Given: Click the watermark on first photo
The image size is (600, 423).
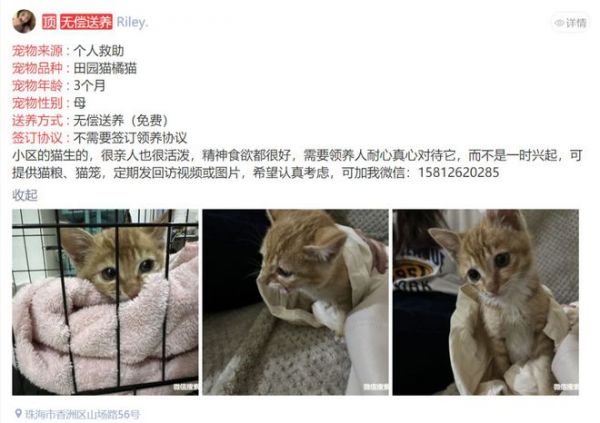Looking at the screenshot, I should coord(186,387).
